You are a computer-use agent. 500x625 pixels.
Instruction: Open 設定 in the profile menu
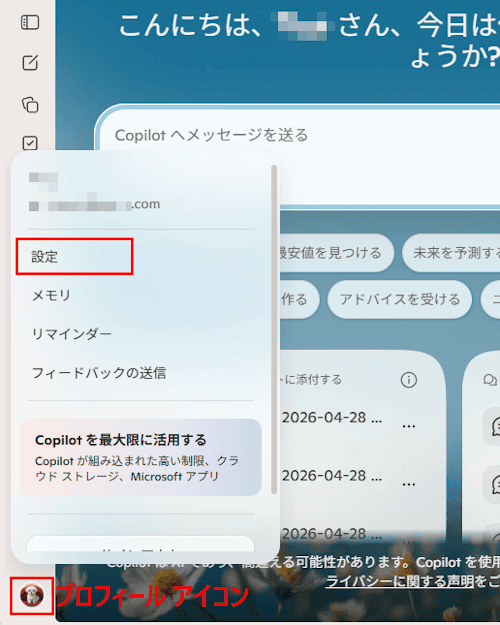click(75, 256)
